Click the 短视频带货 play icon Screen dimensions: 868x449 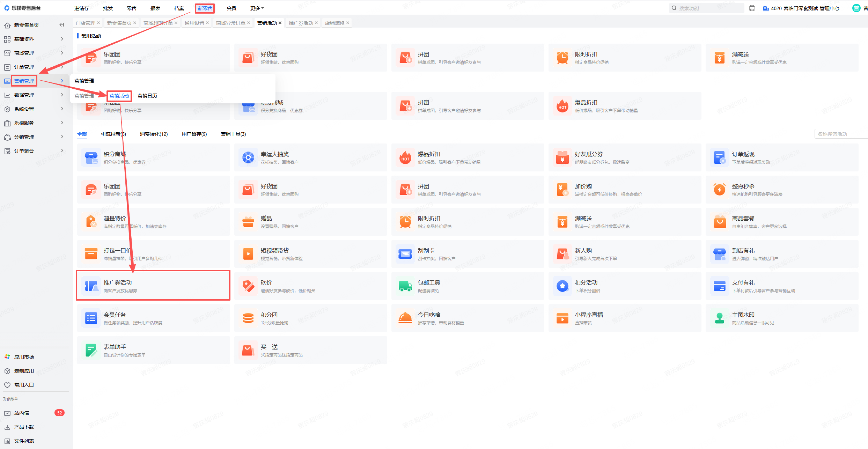248,254
